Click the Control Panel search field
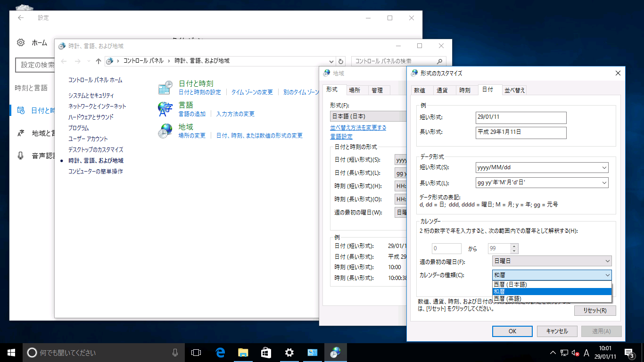644x362 pixels. pos(398,61)
